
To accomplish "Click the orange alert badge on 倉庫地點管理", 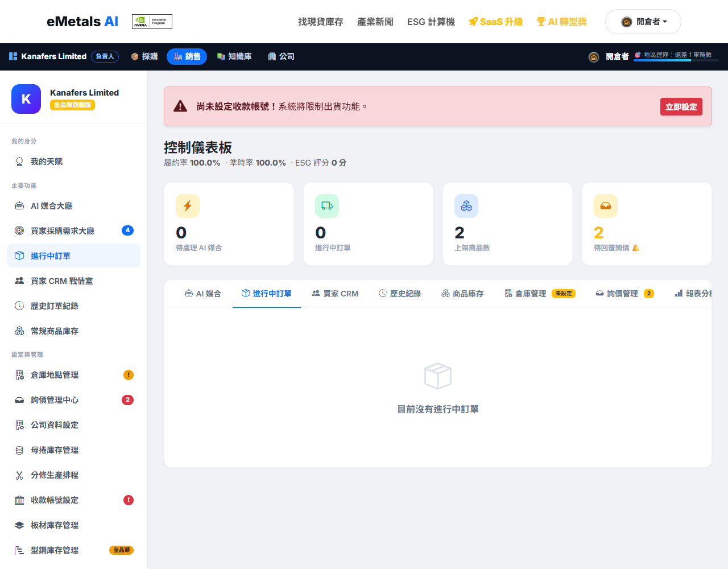I will click(129, 375).
